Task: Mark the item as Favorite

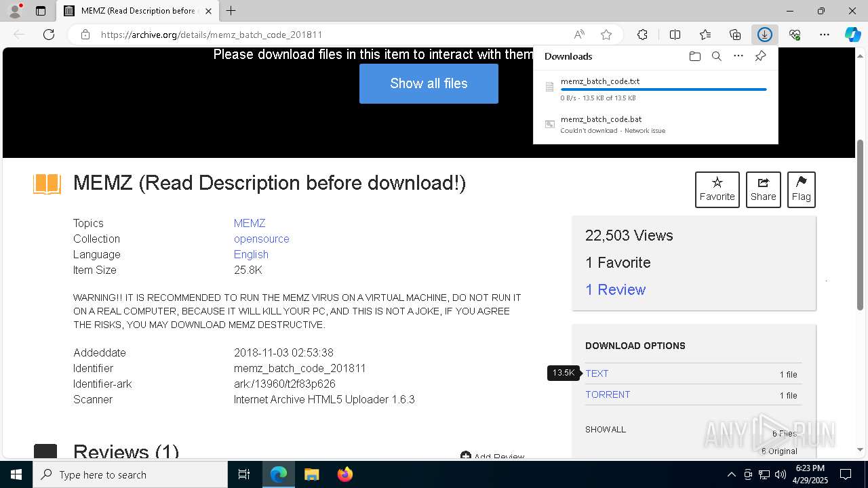Action: click(717, 189)
